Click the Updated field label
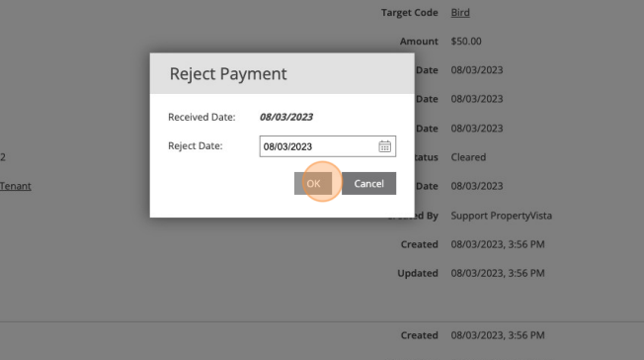Image resolution: width=644 pixels, height=360 pixels. coord(418,273)
